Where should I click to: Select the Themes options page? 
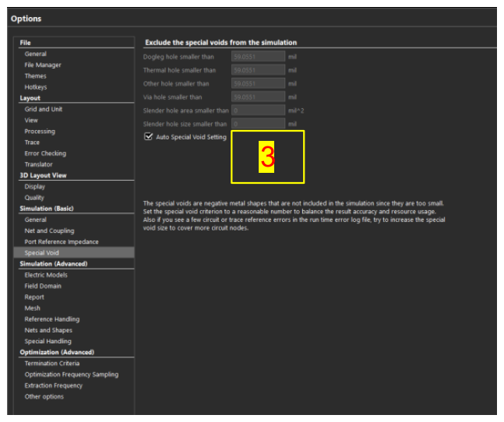click(x=35, y=76)
